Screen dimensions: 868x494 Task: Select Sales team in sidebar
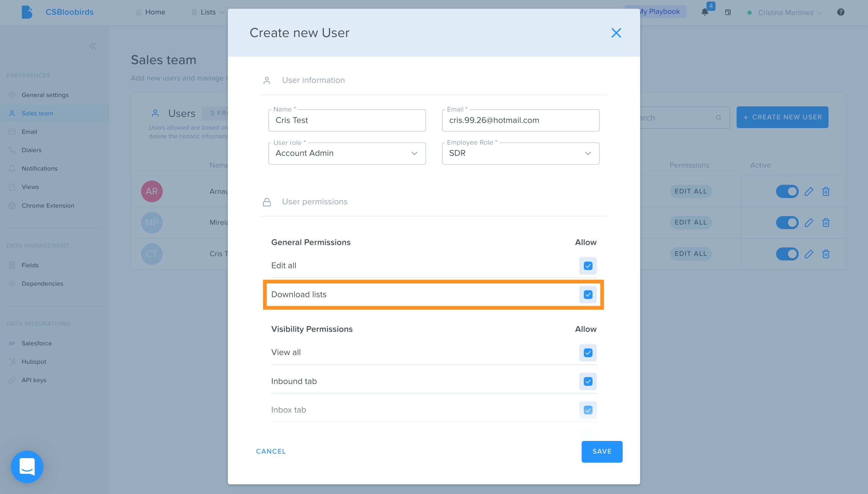tap(37, 113)
